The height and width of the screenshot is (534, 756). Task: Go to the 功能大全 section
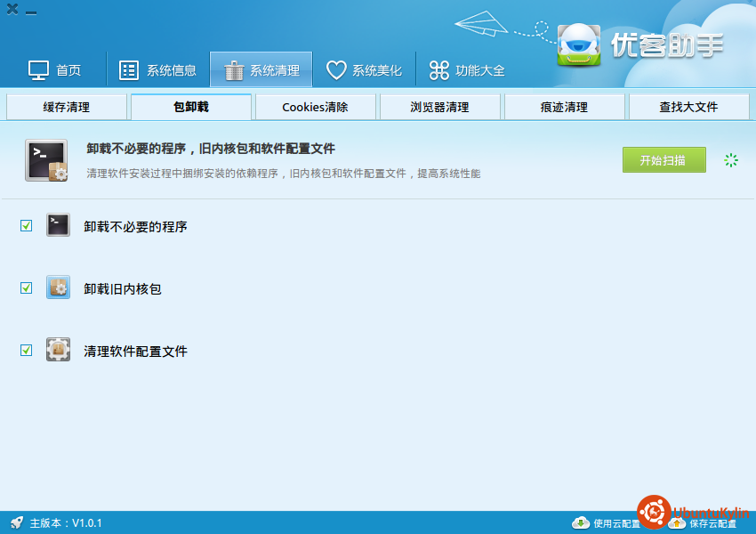tap(467, 70)
